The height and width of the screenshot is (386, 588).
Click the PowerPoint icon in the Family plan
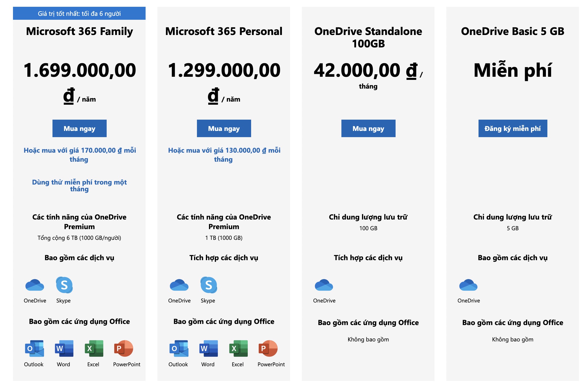(x=124, y=348)
